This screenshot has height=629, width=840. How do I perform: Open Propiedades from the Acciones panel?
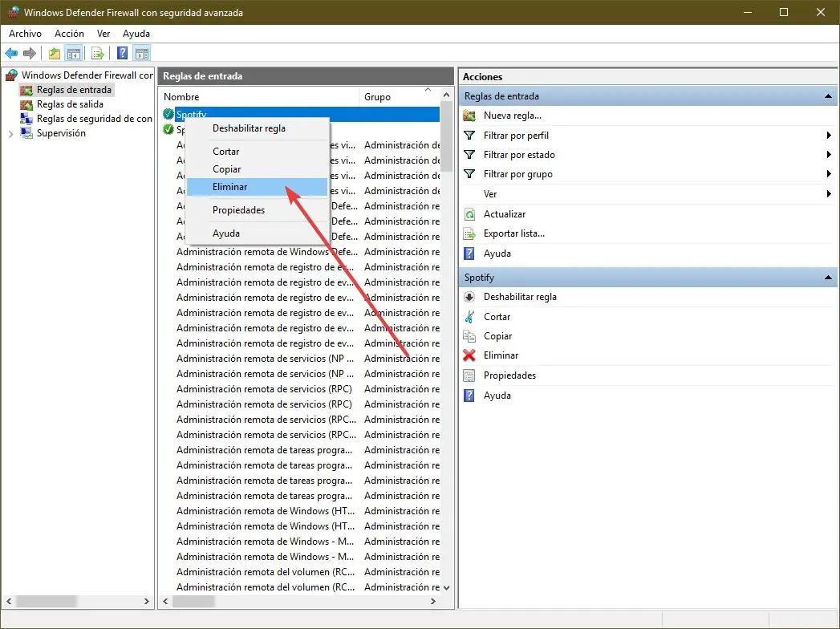pyautogui.click(x=509, y=375)
